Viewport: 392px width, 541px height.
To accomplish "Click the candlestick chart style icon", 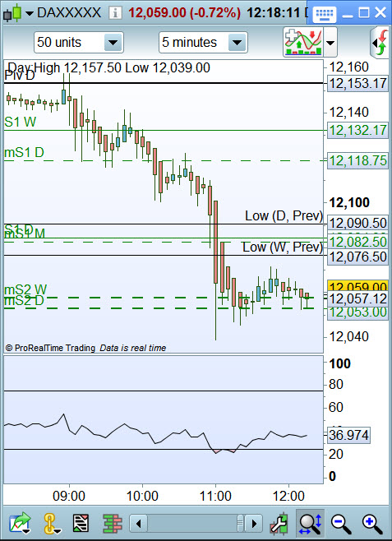I will (x=12, y=13).
